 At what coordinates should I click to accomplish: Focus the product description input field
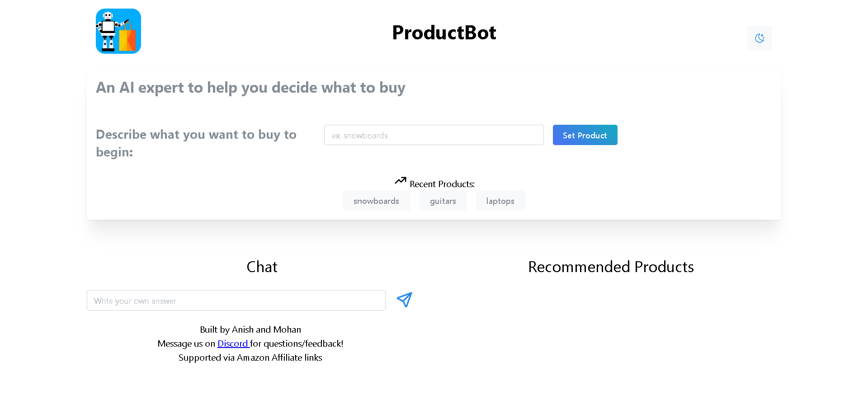[x=434, y=135]
